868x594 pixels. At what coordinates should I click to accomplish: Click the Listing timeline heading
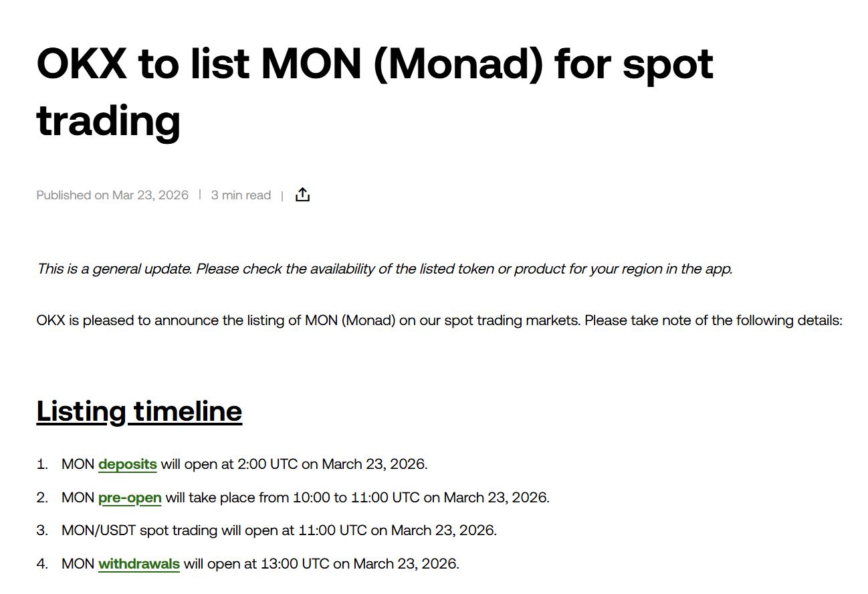(139, 411)
